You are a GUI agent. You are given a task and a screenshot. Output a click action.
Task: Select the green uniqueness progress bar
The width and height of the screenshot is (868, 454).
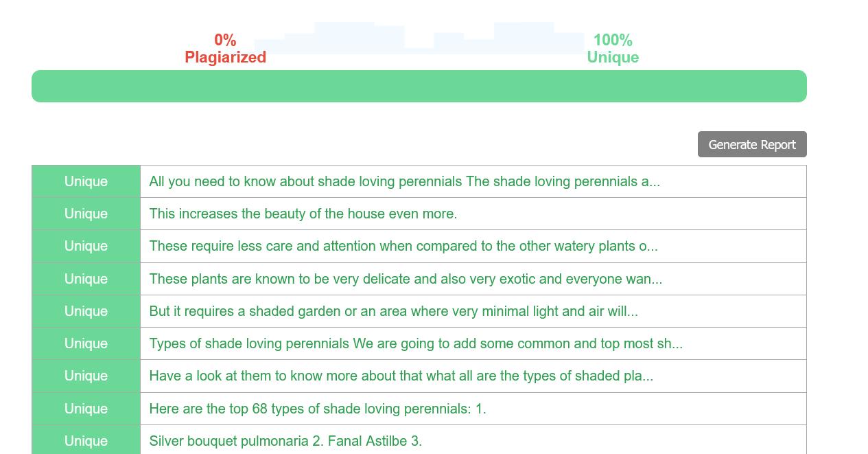(x=419, y=86)
